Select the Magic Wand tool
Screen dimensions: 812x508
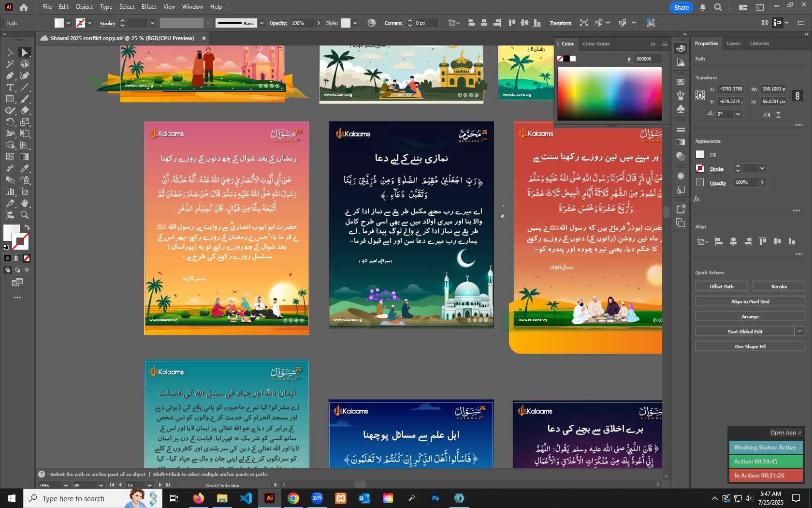10,64
